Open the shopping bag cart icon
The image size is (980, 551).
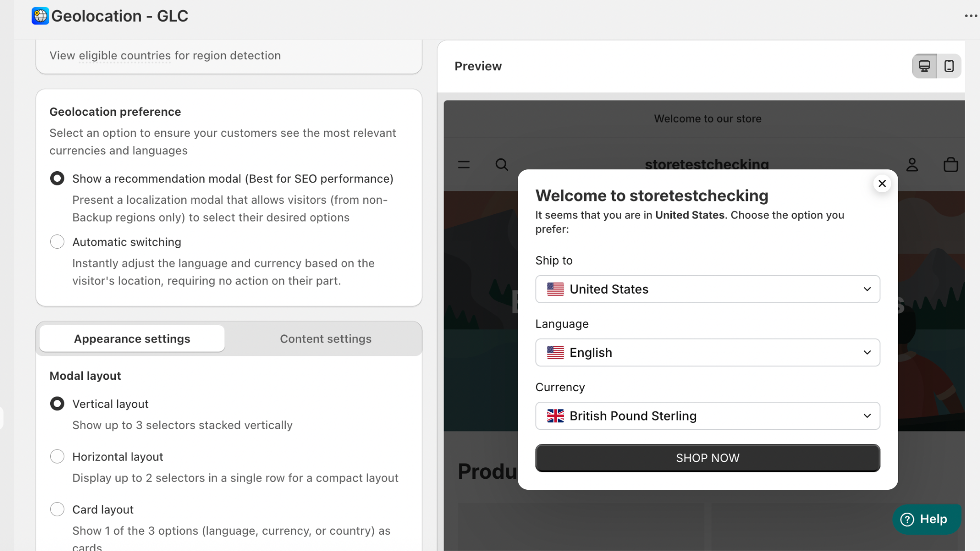[950, 165]
